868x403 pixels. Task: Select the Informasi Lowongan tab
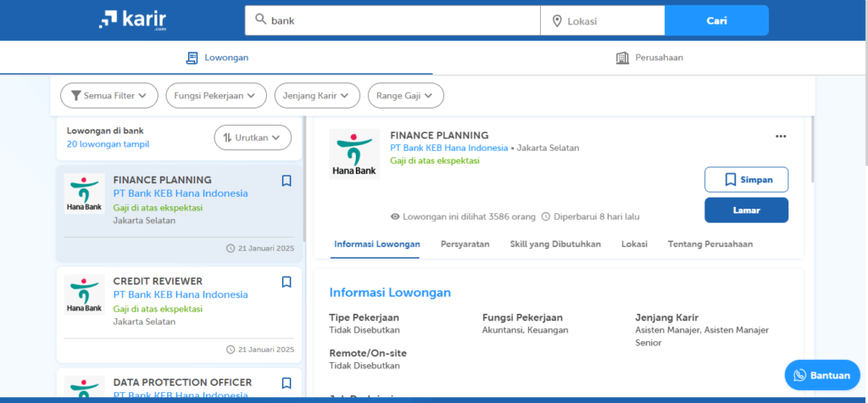[377, 243]
